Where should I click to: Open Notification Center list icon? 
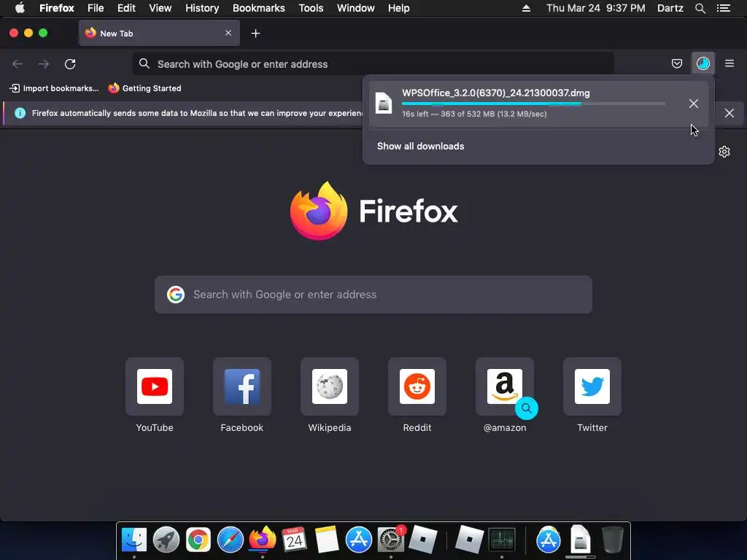[x=724, y=8]
